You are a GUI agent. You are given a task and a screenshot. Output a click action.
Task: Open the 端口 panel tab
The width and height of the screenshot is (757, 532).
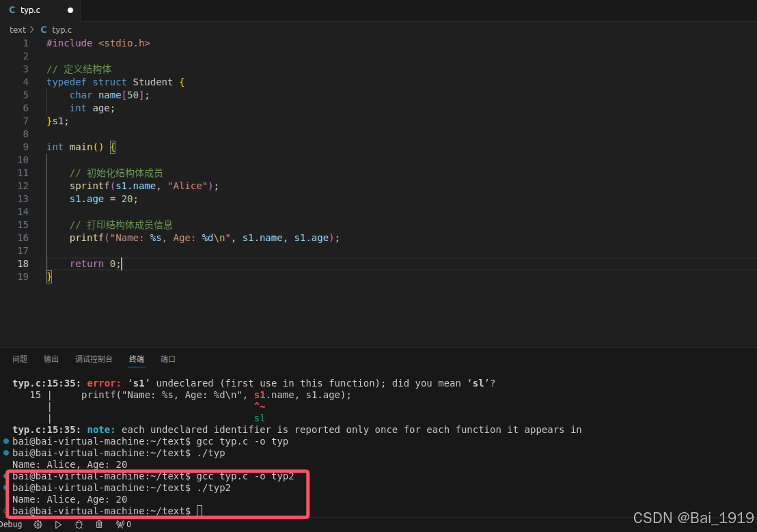click(167, 359)
